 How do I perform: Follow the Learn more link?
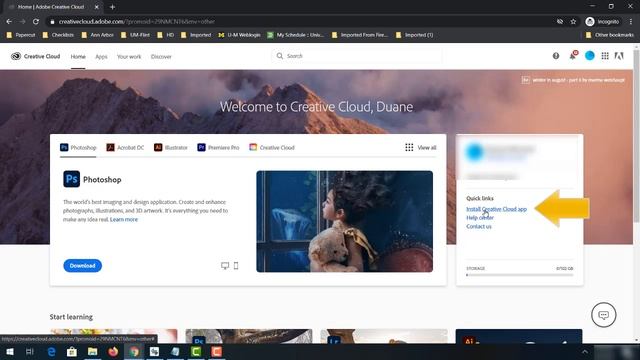[124, 220]
